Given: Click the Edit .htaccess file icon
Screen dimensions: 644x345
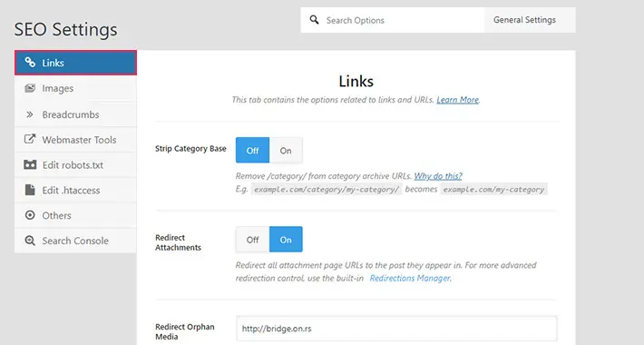Looking at the screenshot, I should (x=30, y=190).
